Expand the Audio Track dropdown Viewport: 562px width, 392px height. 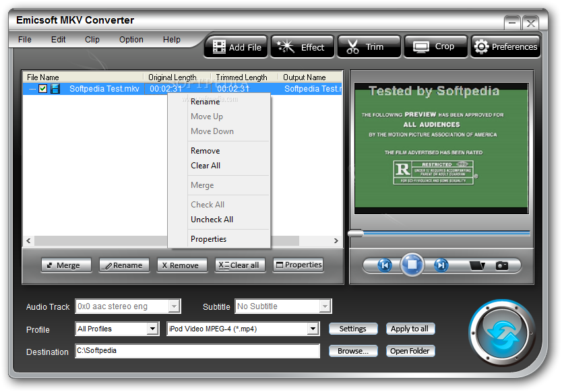click(x=174, y=306)
